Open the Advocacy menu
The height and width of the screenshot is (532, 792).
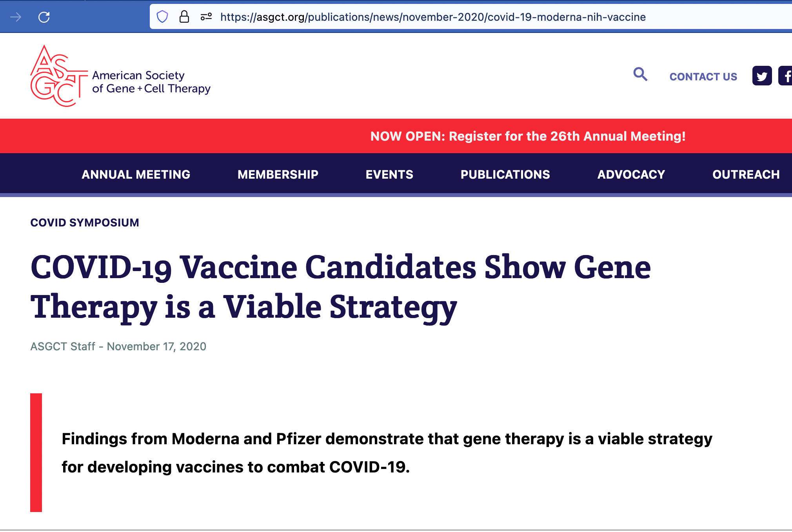click(631, 174)
